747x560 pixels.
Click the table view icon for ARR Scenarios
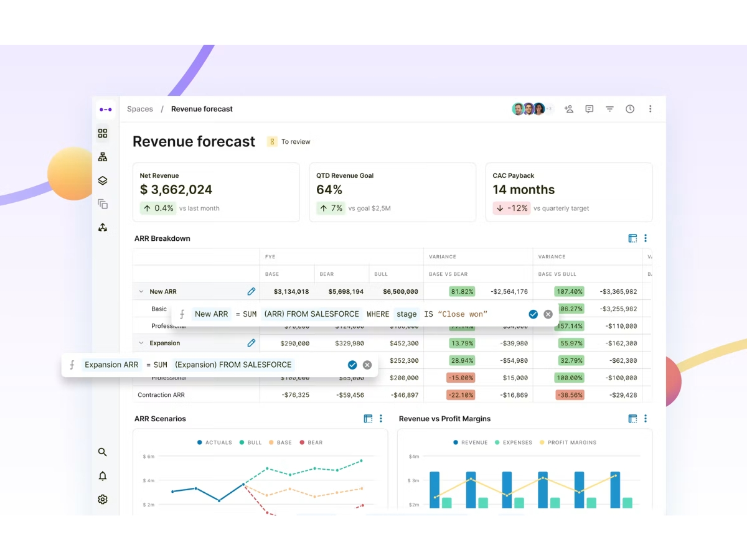click(x=368, y=419)
